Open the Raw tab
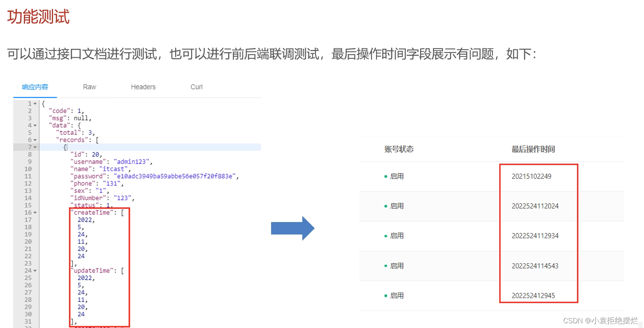The width and height of the screenshot is (644, 328). 89,87
